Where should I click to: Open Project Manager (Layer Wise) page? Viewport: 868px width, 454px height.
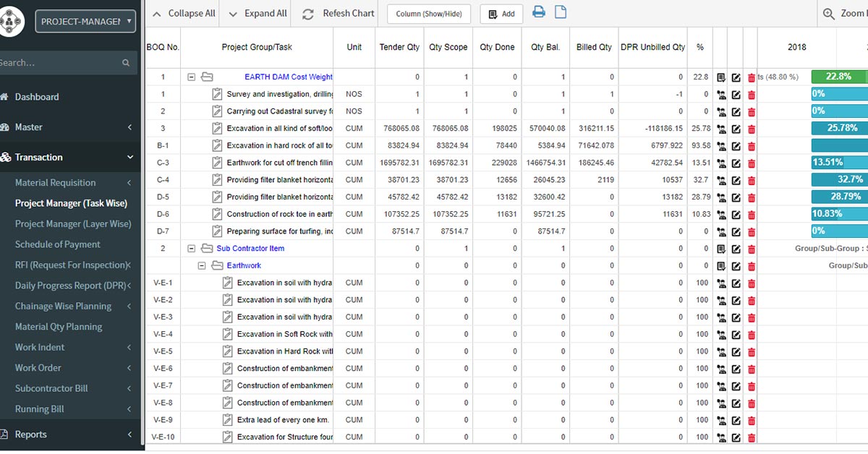tap(73, 224)
